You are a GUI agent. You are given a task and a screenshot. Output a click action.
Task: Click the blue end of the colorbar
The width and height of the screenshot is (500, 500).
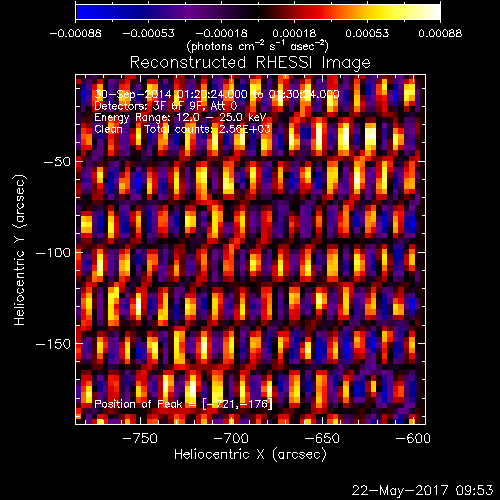click(83, 12)
